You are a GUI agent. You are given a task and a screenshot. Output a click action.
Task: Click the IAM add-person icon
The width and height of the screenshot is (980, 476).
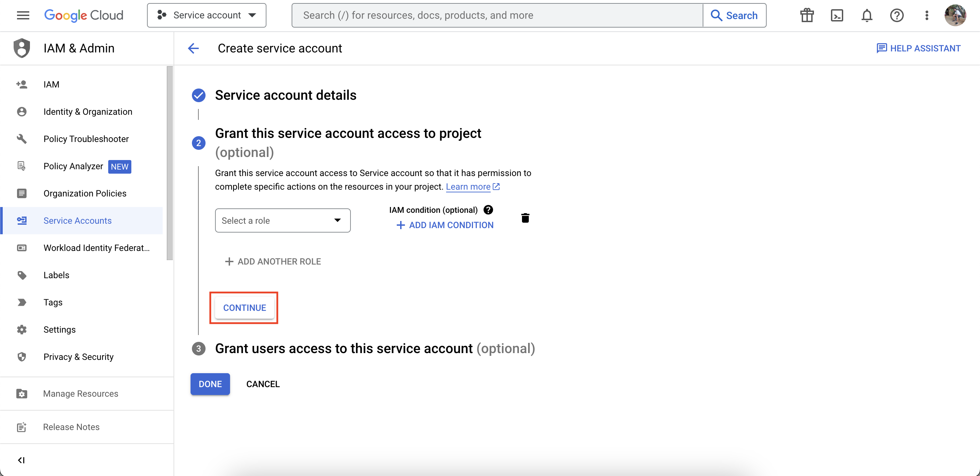pos(22,84)
